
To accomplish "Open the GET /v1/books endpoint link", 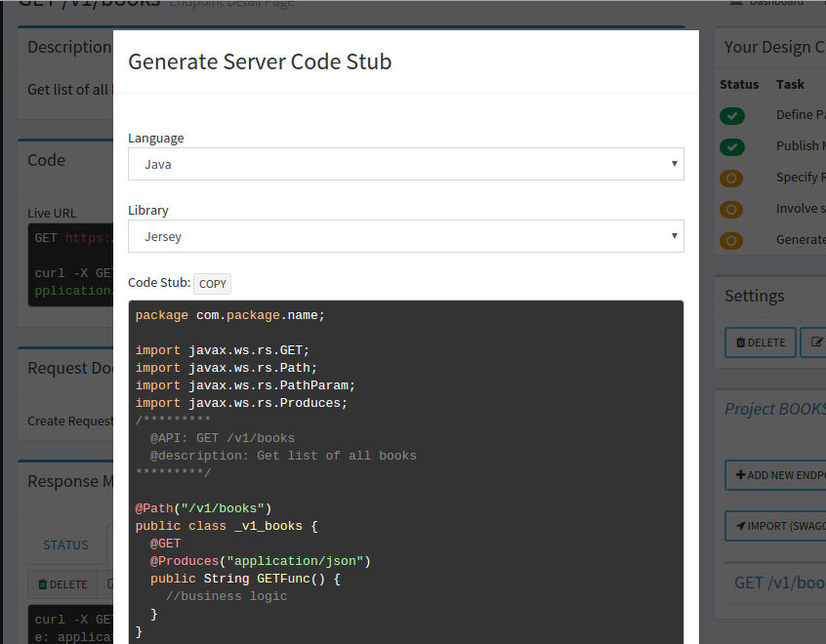I will tap(780, 583).
